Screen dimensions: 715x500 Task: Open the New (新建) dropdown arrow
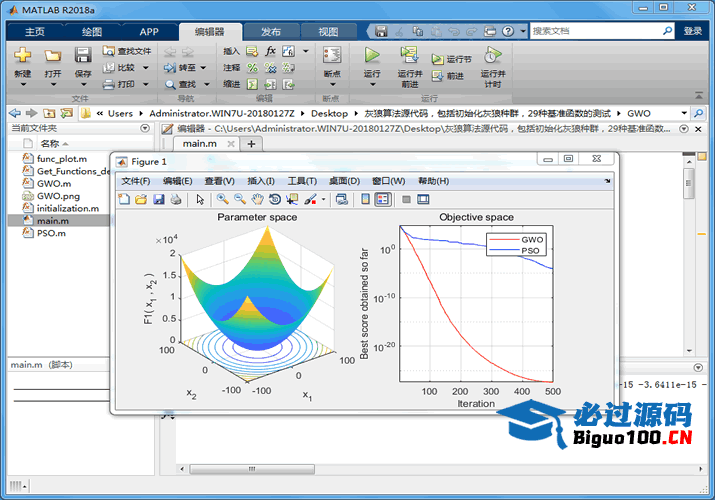(23, 84)
